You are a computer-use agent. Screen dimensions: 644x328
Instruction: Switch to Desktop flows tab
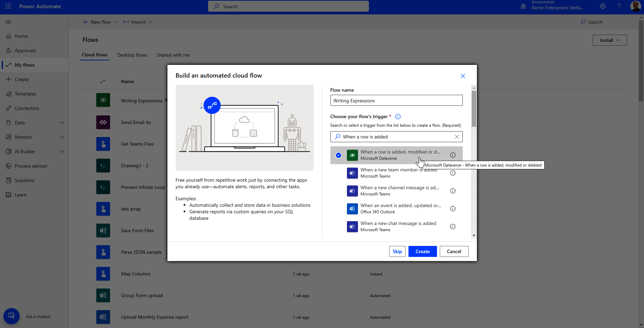click(132, 55)
